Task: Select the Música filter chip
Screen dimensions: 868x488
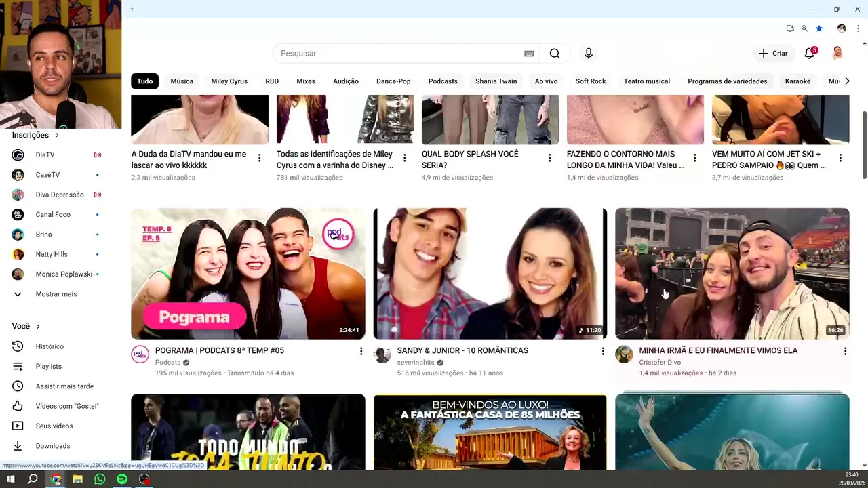Action: click(182, 81)
